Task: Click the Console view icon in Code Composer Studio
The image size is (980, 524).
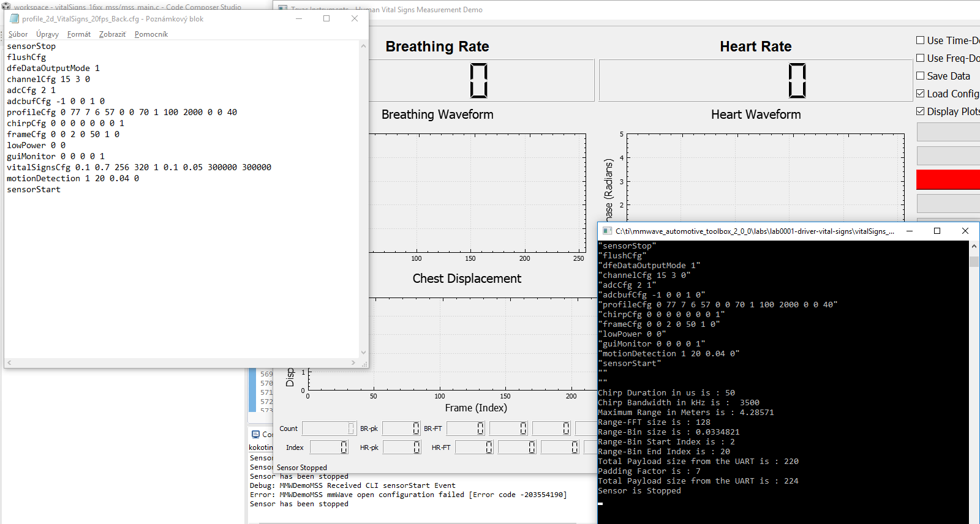Action: coord(255,434)
